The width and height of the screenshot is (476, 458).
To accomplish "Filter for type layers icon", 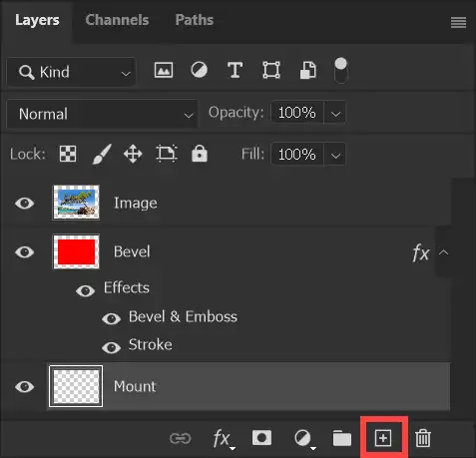I will click(235, 70).
